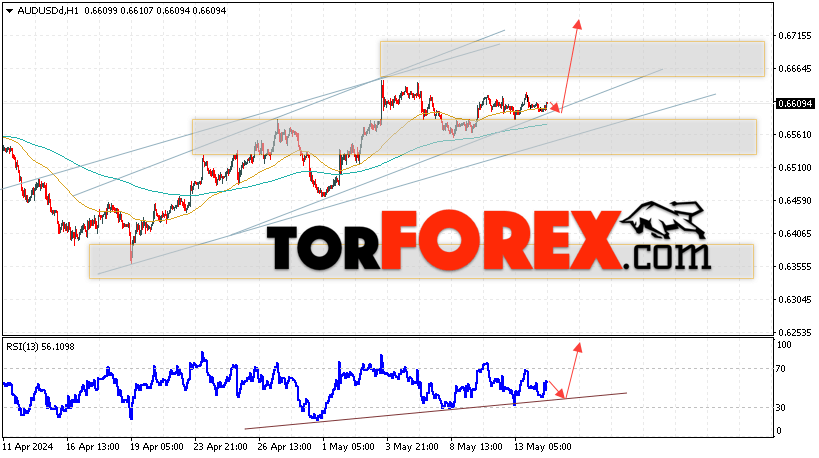Click the 0.64590 price axis label

click(795, 201)
